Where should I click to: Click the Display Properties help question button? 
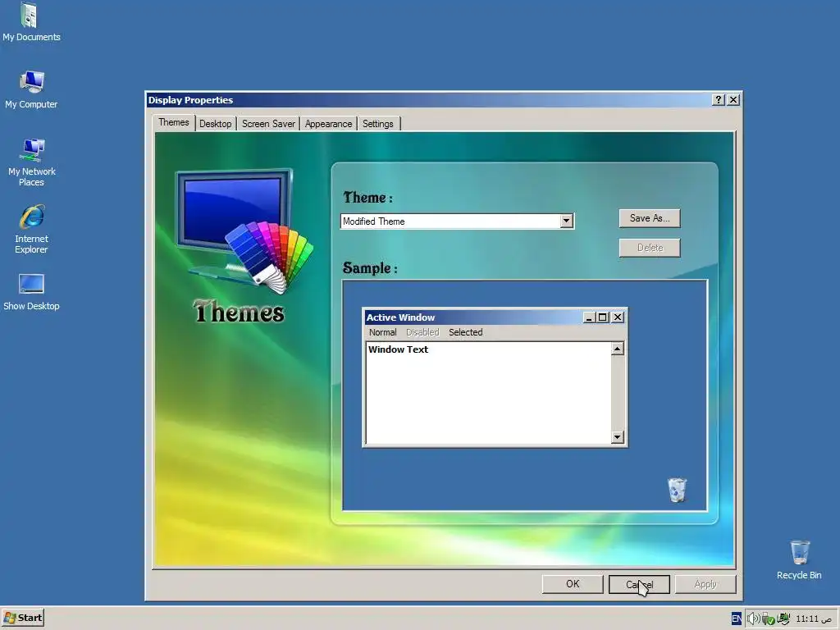(719, 99)
